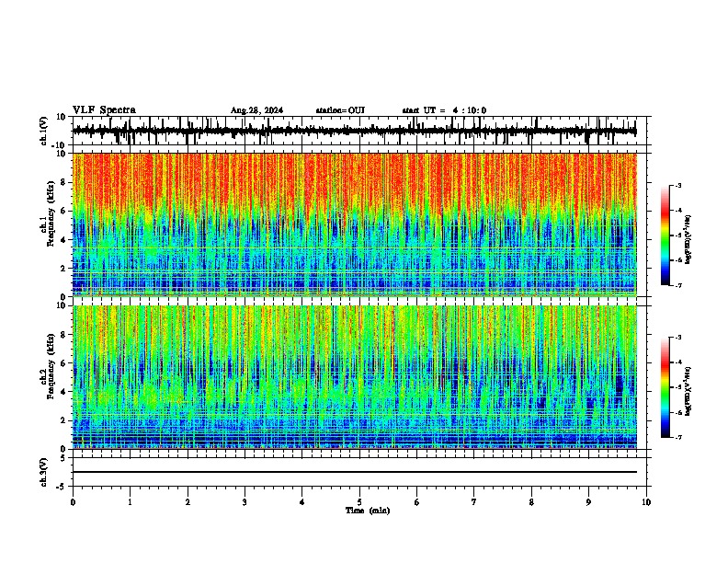
Task: Click the "VLF Spectra" title text
Action: click(x=104, y=110)
